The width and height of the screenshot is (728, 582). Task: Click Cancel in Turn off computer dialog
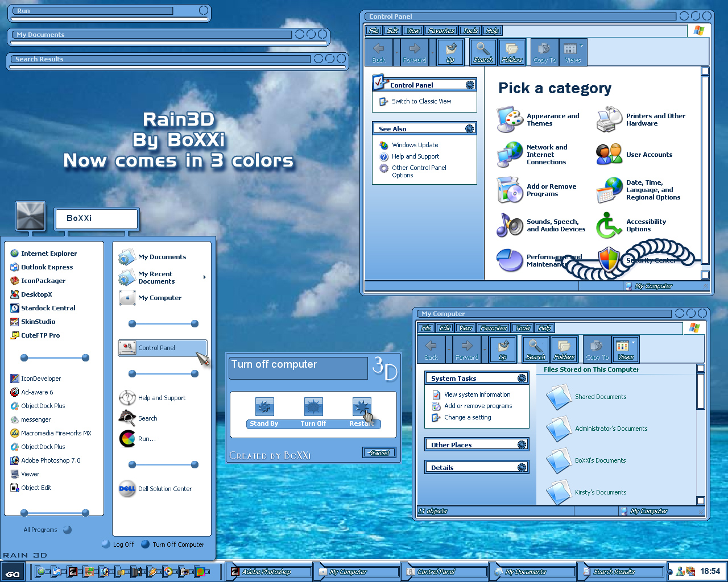(379, 452)
